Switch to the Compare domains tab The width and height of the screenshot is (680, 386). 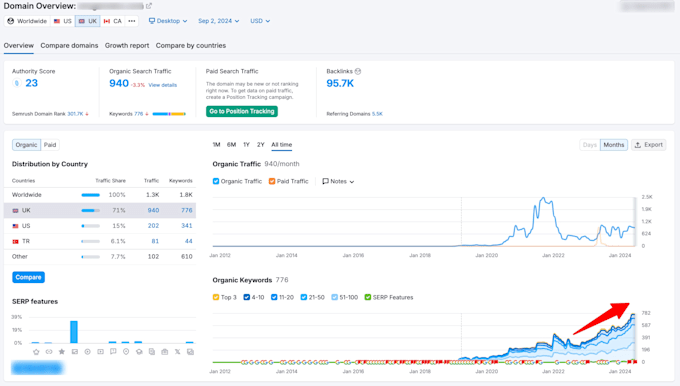[x=69, y=46]
